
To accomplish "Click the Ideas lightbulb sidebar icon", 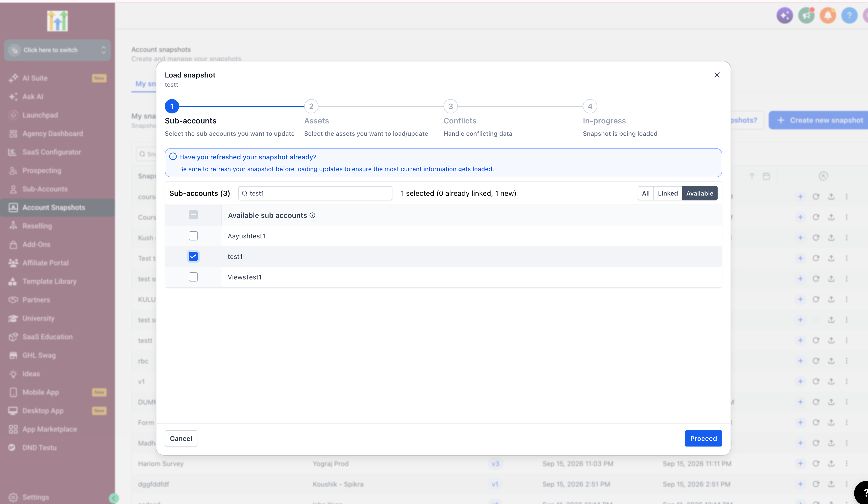I will click(x=13, y=374).
